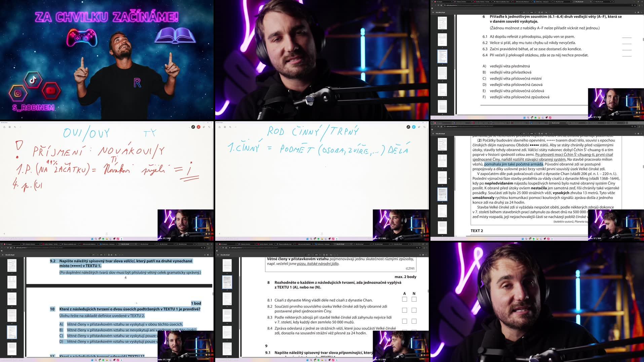Click the browser refresh icon

(438, 5)
